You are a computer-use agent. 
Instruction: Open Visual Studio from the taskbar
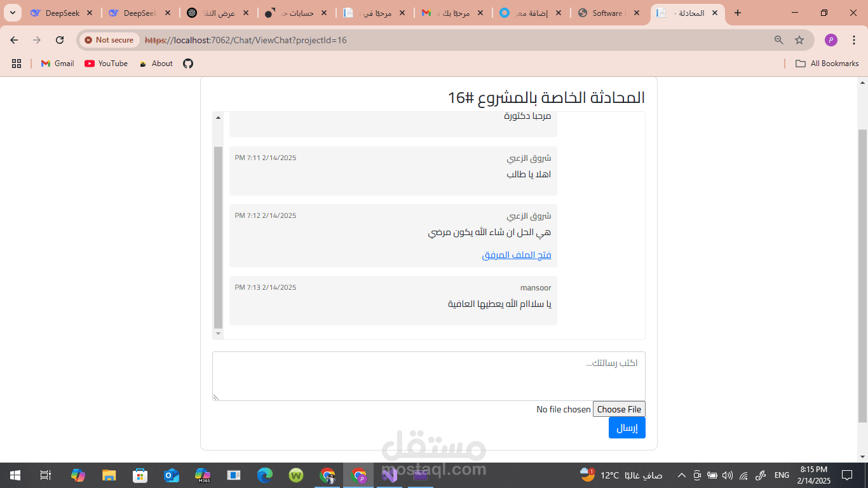(390, 475)
